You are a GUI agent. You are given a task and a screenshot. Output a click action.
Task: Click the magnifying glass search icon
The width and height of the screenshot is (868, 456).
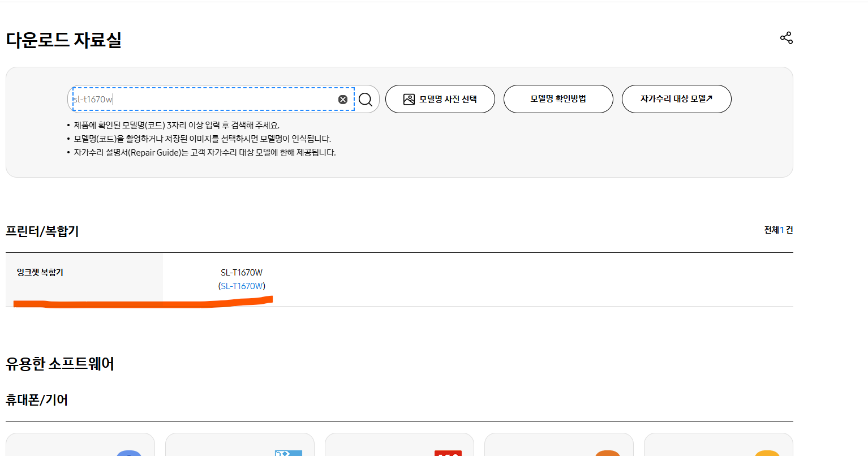click(x=366, y=99)
